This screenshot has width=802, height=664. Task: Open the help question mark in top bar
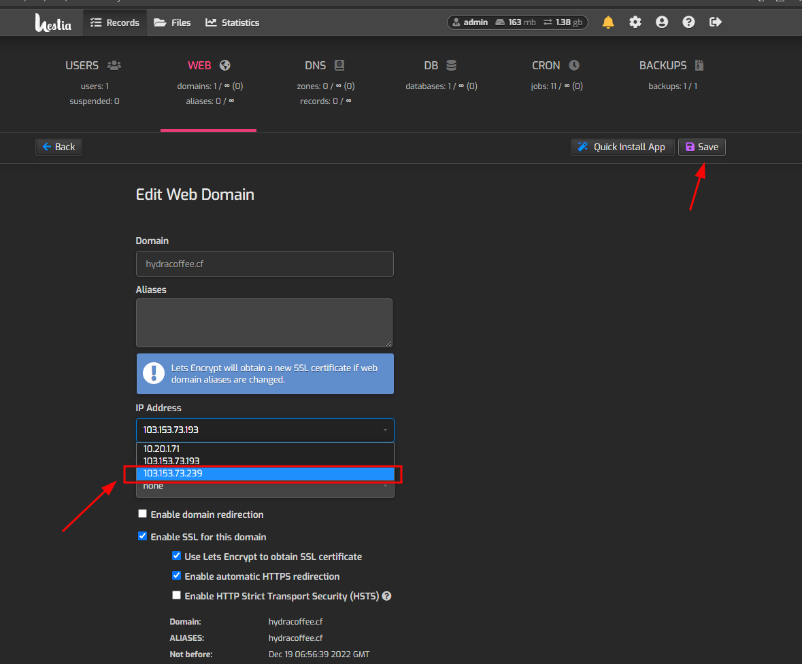[688, 22]
